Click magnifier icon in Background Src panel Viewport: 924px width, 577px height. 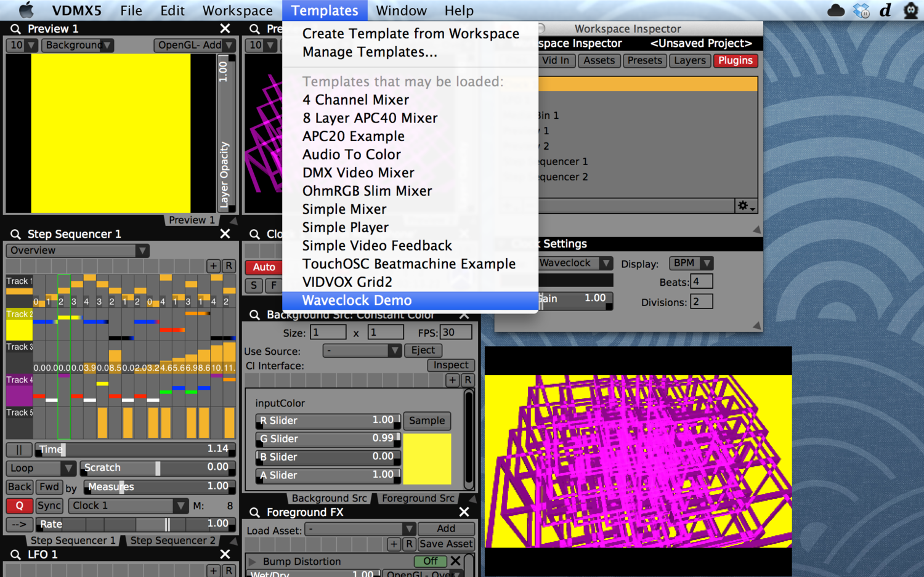(254, 315)
